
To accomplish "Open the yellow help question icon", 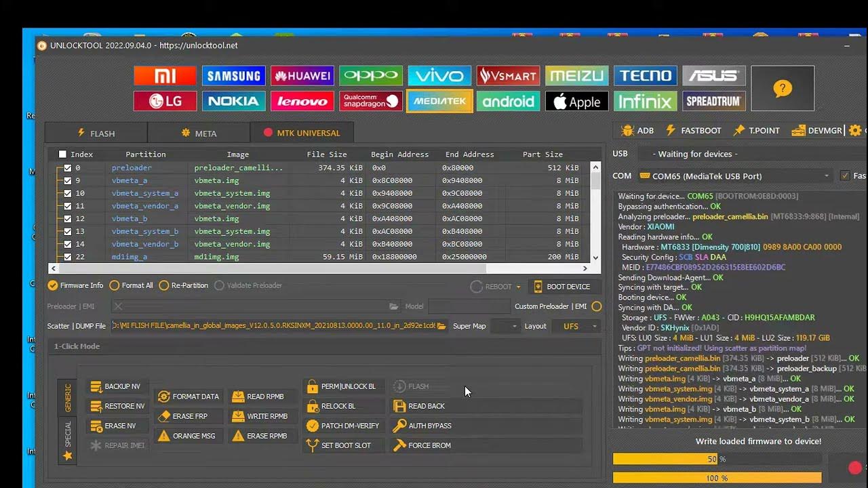I will [783, 88].
